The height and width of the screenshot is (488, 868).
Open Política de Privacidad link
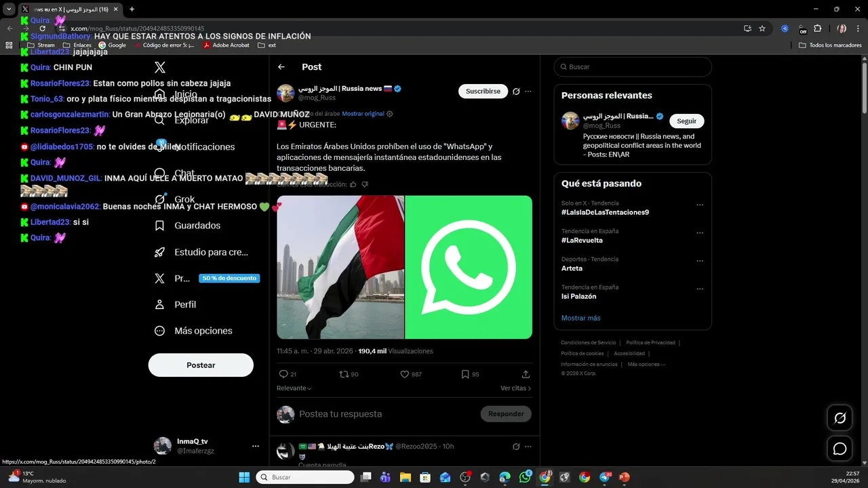[650, 343]
